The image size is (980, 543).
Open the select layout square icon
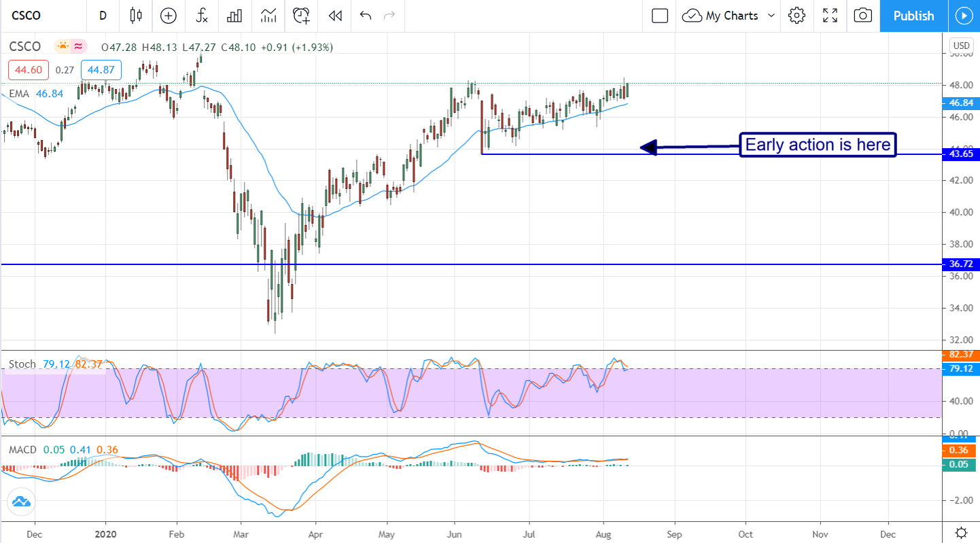(660, 16)
